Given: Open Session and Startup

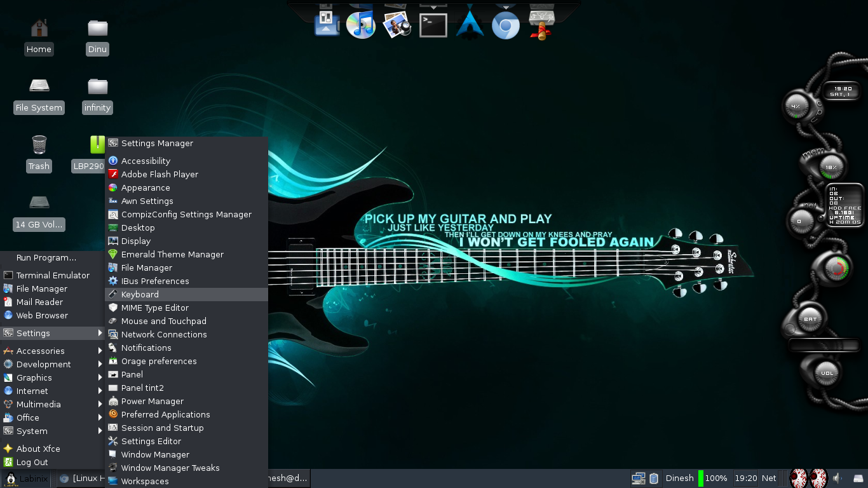Looking at the screenshot, I should point(186,428).
